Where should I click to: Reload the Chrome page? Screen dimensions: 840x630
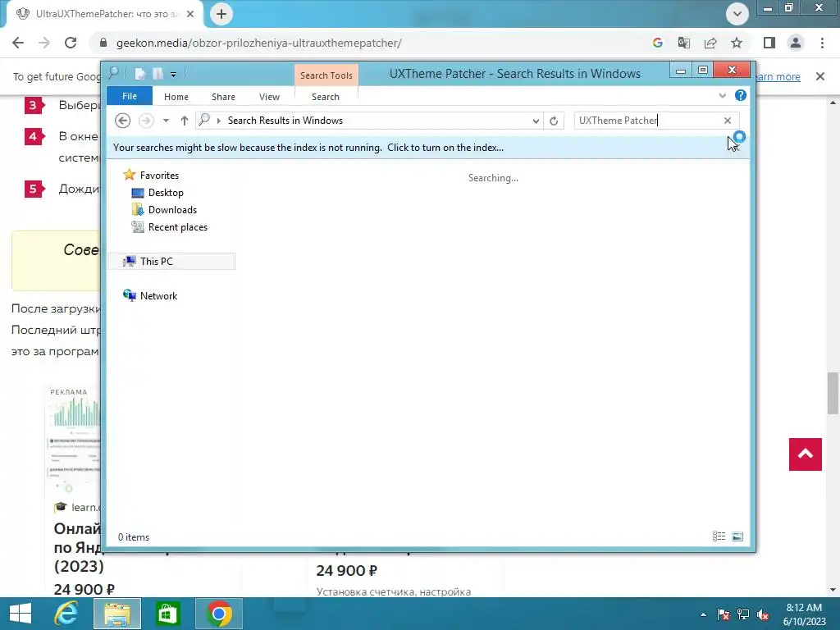click(x=71, y=43)
